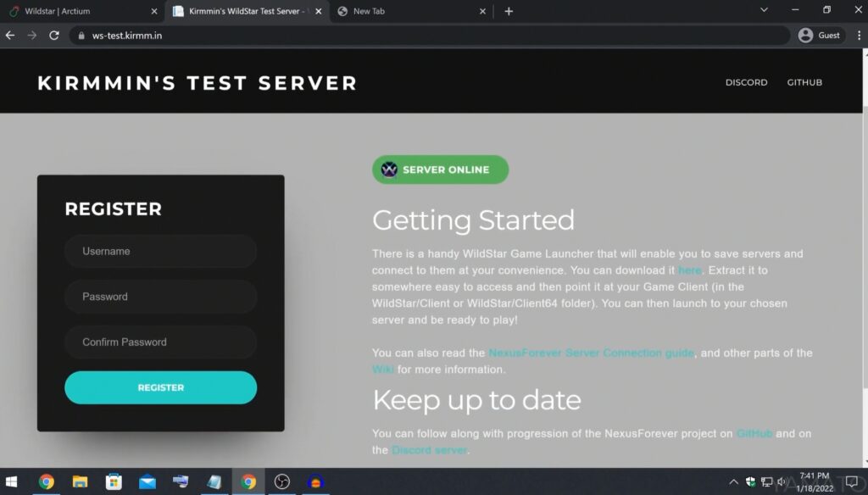Open Chrome's three-dot menu
Viewport: 868px width, 495px height.
[859, 36]
